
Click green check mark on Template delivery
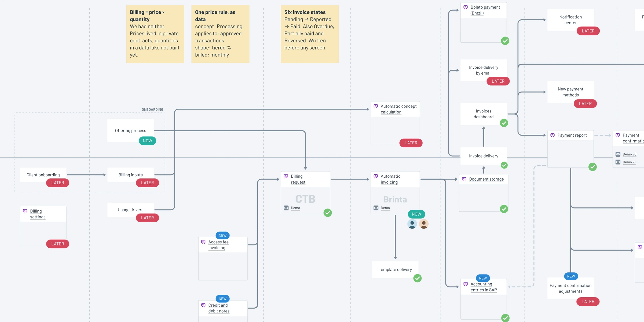(418, 278)
